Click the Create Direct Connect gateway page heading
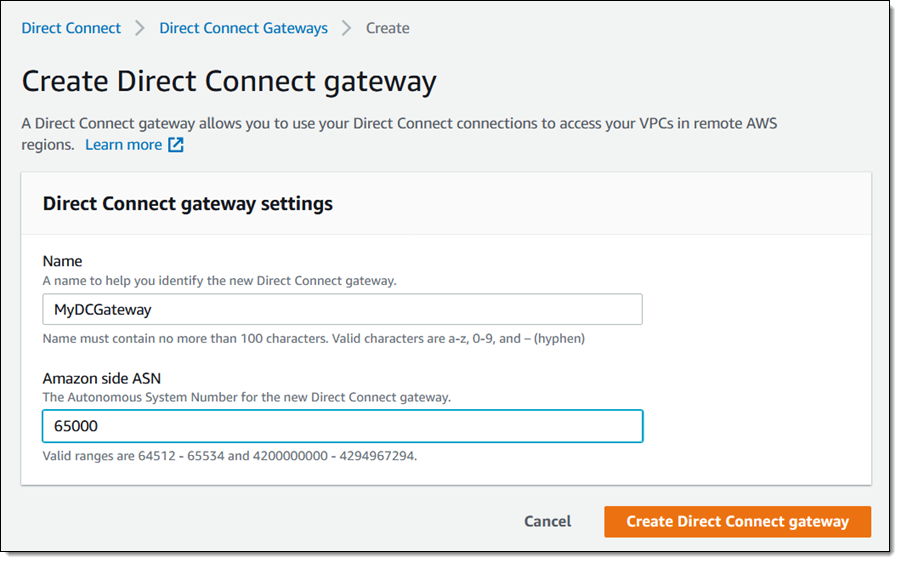This screenshot has width=900, height=562. [229, 81]
